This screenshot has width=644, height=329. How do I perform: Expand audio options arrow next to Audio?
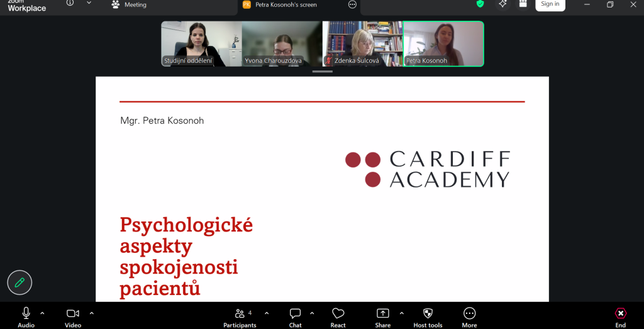42,313
